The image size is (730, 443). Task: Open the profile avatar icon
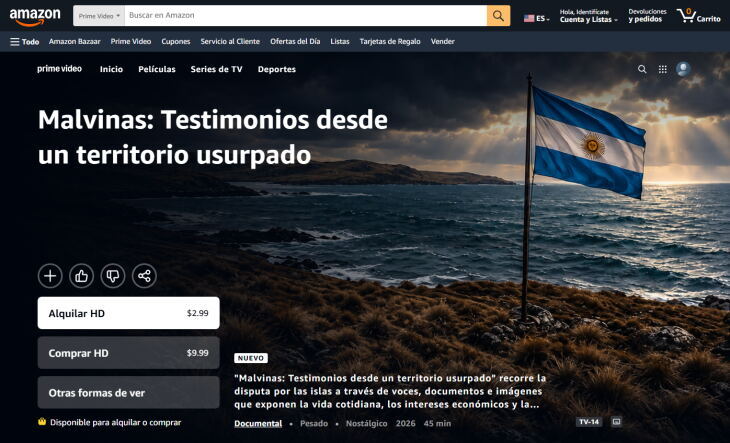coord(683,69)
